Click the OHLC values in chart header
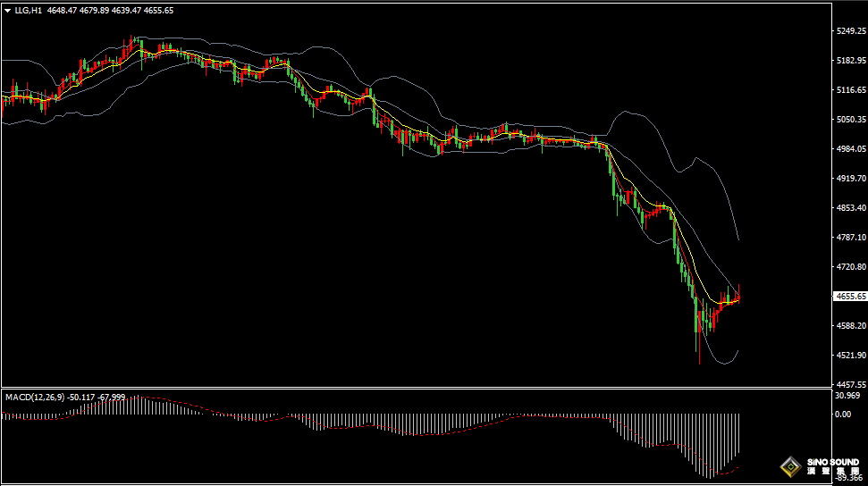Image resolution: width=868 pixels, height=486 pixels. point(111,11)
